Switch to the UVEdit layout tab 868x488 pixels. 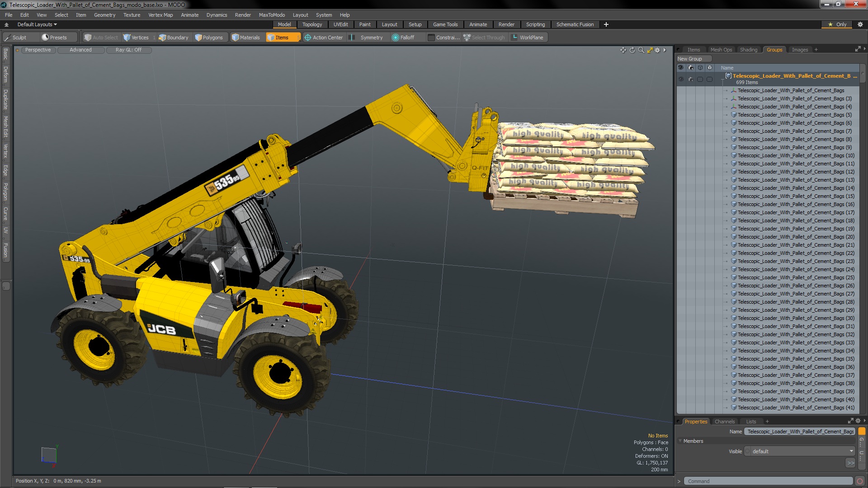point(340,24)
